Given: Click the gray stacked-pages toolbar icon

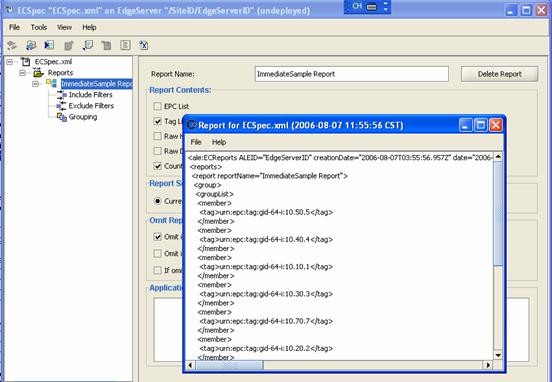Looking at the screenshot, I should [106, 45].
